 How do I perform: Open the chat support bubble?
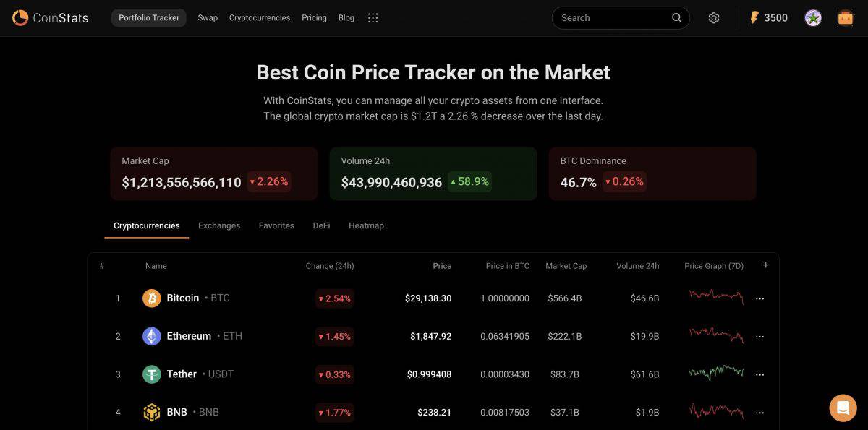[842, 408]
